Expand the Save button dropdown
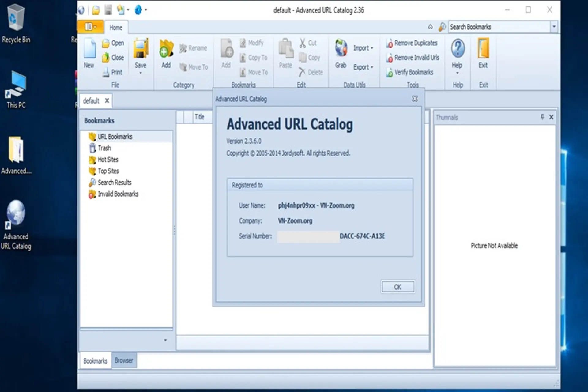This screenshot has height=392, width=588. click(141, 73)
